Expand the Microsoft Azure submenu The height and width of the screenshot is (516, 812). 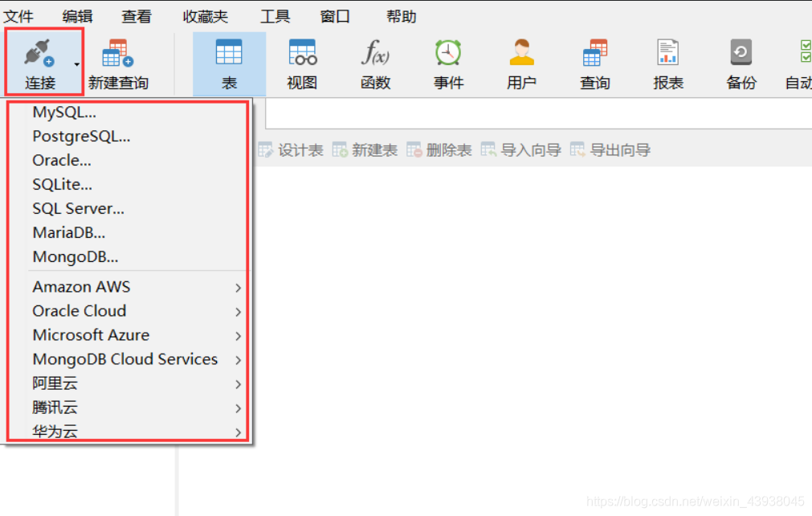128,335
